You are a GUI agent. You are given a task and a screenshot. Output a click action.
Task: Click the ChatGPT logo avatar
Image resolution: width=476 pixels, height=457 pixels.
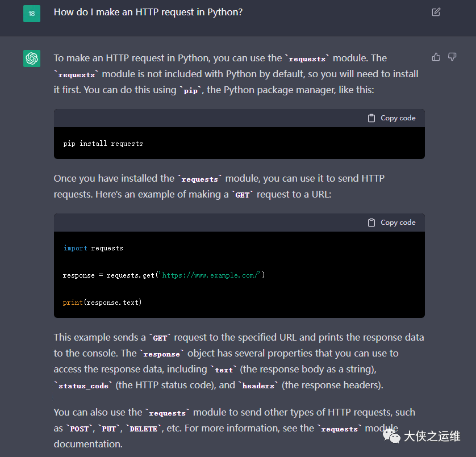(x=32, y=58)
